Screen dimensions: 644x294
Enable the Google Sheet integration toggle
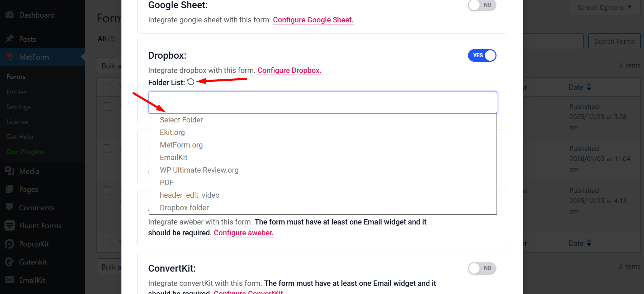(482, 5)
